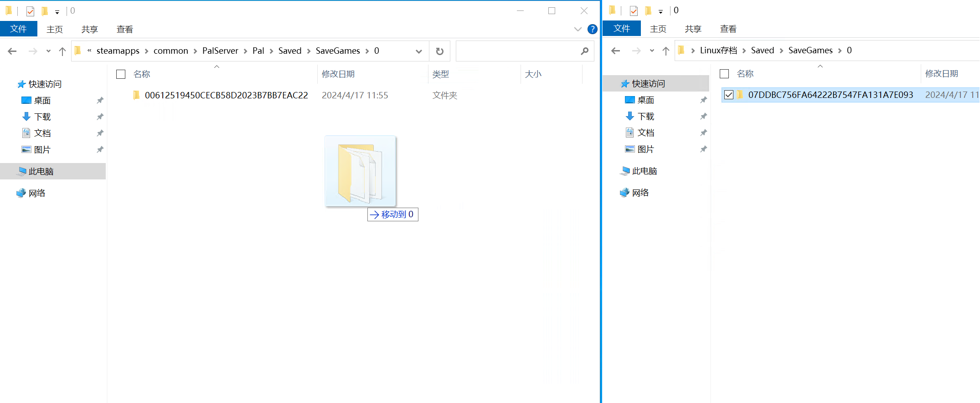Screen dimensions: 980x403
Task: Click Forward arrow in right Explorer window
Action: coord(636,51)
